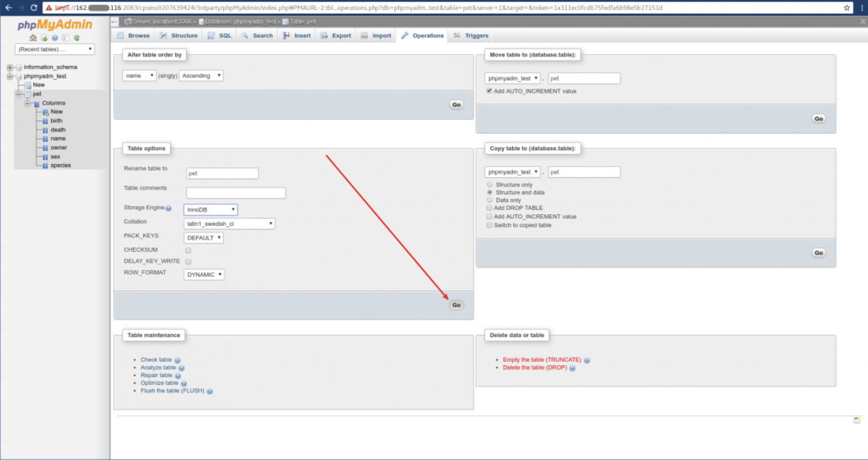This screenshot has width=868, height=460.
Task: Open the Storage Engine InnoDB dropdown
Action: pos(210,210)
